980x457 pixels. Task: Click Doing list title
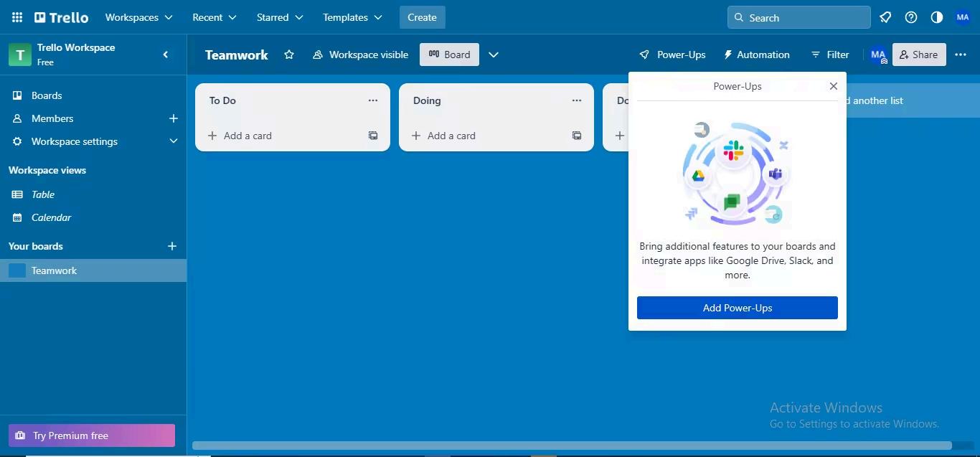pyautogui.click(x=427, y=100)
